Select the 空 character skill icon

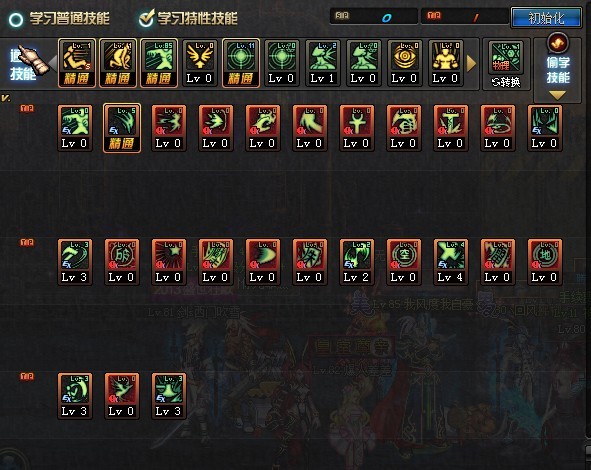(x=403, y=262)
